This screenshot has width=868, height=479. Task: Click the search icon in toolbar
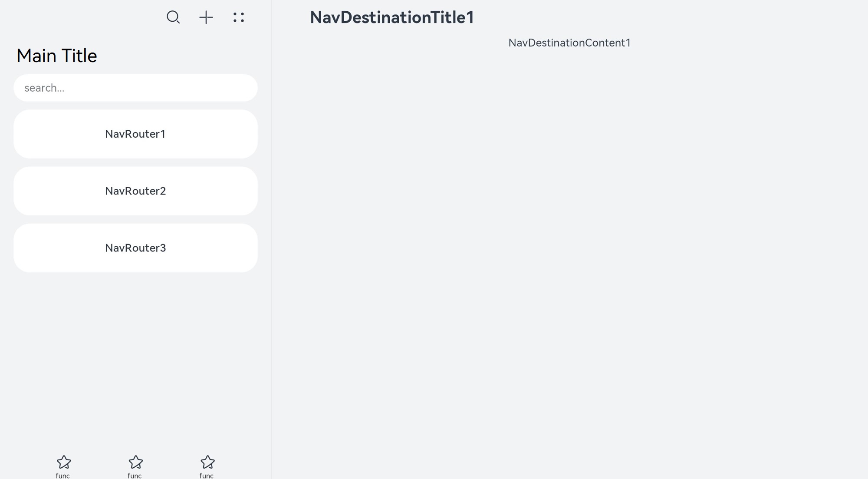[x=173, y=17]
